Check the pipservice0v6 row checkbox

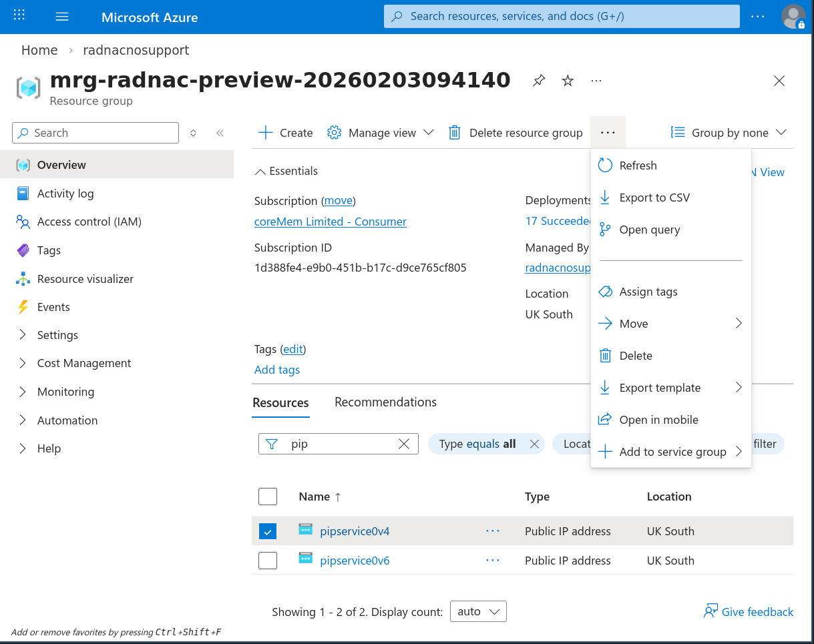coord(268,561)
